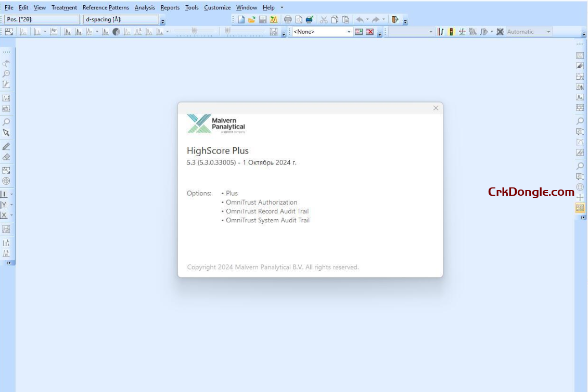Image resolution: width=588 pixels, height=392 pixels.
Task: Expand the Y axis scale dropdown arrow
Action: pos(11,205)
